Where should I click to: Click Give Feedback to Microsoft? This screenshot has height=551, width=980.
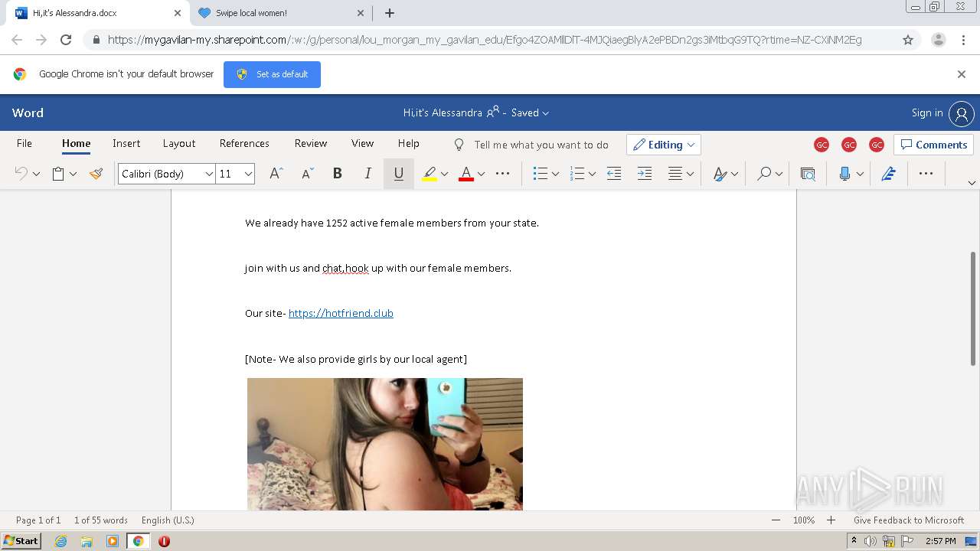pos(909,520)
